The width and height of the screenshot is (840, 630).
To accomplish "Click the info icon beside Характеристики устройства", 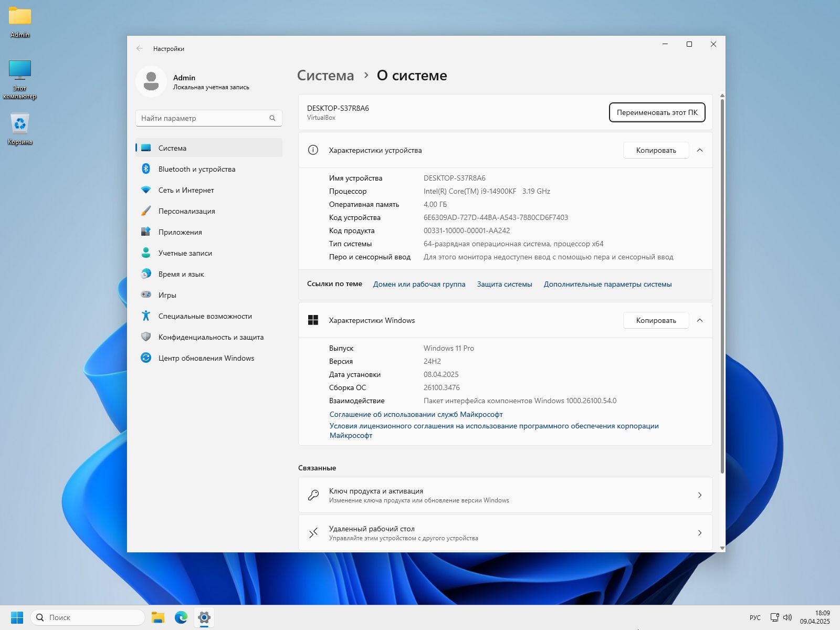I will [313, 150].
